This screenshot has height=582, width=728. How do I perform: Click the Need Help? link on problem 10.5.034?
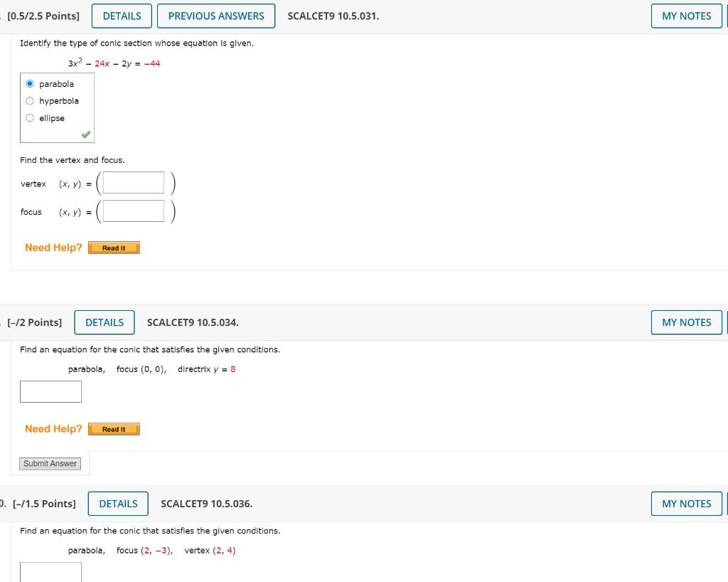(53, 428)
